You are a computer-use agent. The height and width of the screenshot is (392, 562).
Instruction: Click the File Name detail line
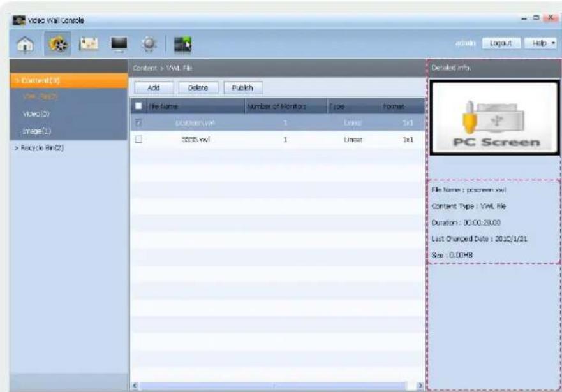pyautogui.click(x=468, y=190)
